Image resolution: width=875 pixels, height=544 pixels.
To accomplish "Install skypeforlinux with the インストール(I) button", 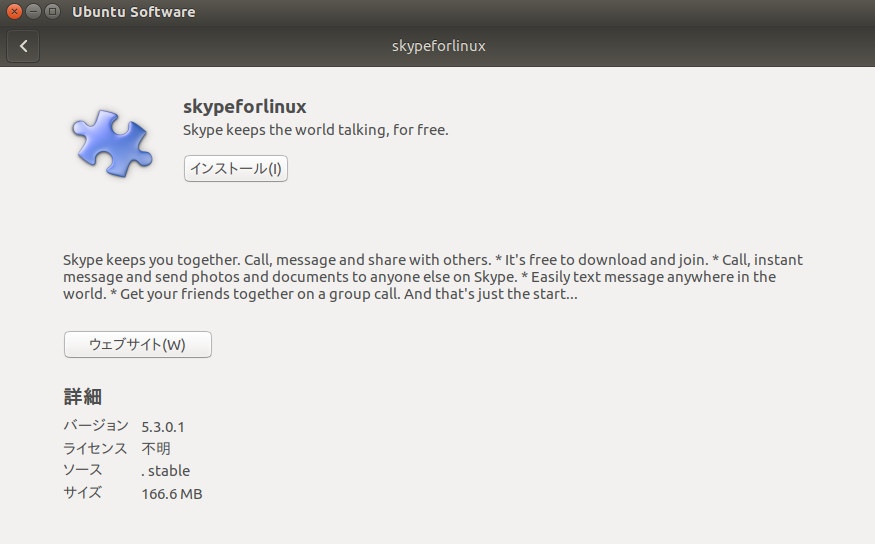I will point(235,169).
